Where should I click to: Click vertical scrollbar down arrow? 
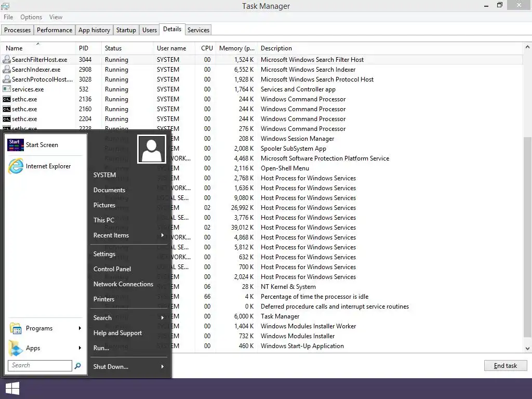527,349
